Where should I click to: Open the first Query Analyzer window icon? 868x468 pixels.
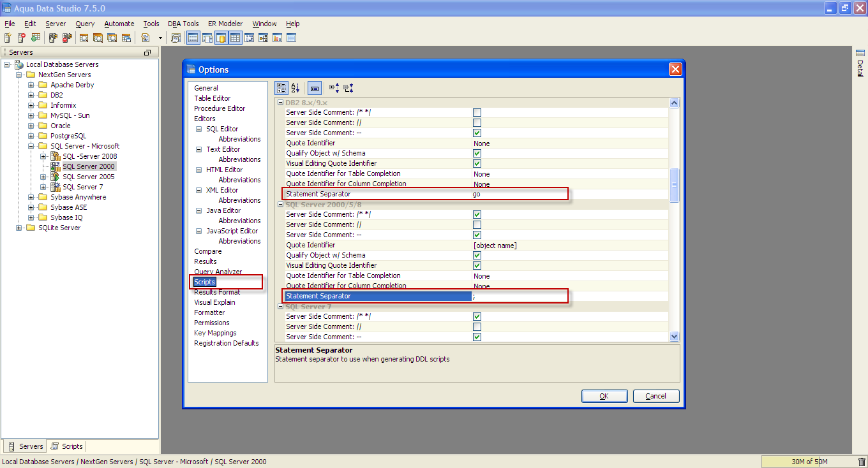pos(84,38)
